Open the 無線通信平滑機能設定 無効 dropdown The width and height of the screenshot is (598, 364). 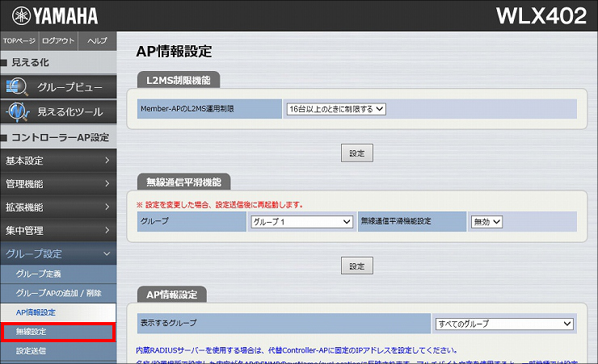click(x=486, y=222)
